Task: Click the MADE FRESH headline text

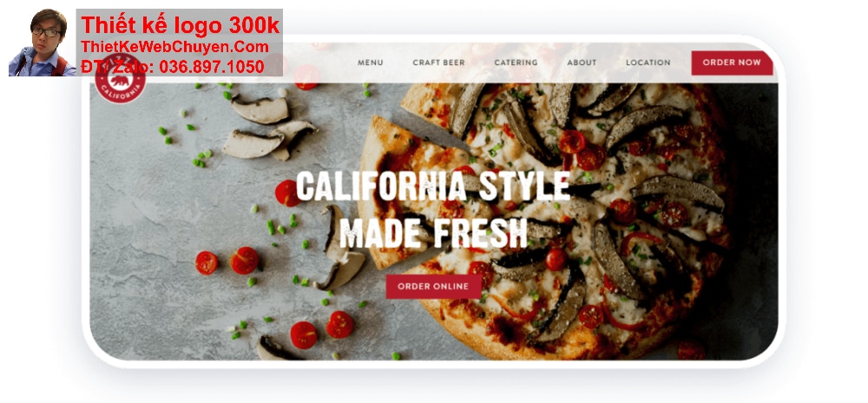Action: (433, 233)
